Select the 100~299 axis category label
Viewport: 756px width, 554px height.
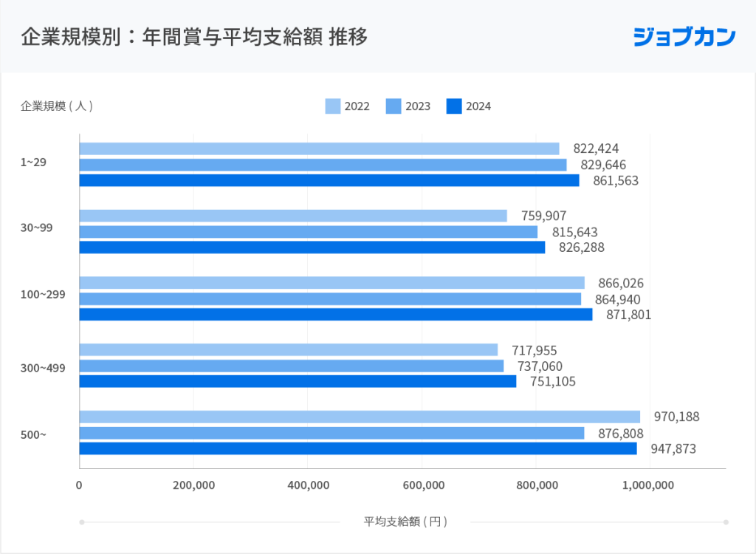tap(43, 295)
